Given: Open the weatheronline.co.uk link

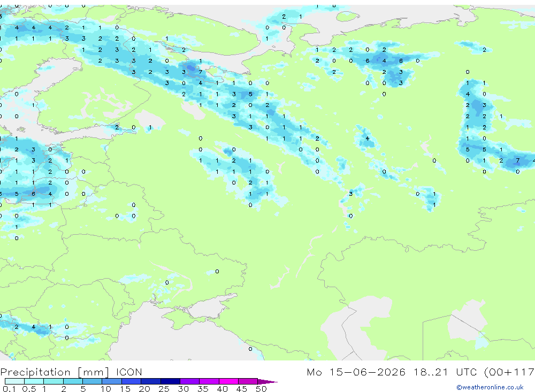Looking at the screenshot, I should pos(490,387).
